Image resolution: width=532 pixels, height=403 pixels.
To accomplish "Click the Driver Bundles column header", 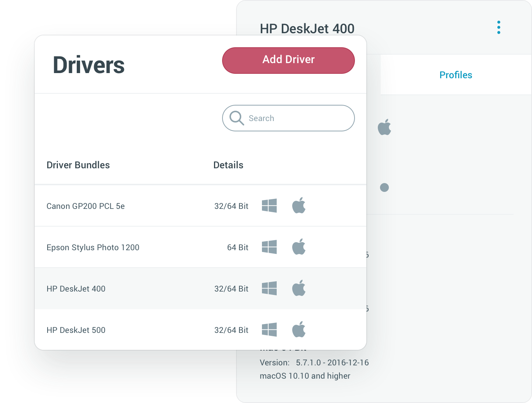I will tap(78, 165).
